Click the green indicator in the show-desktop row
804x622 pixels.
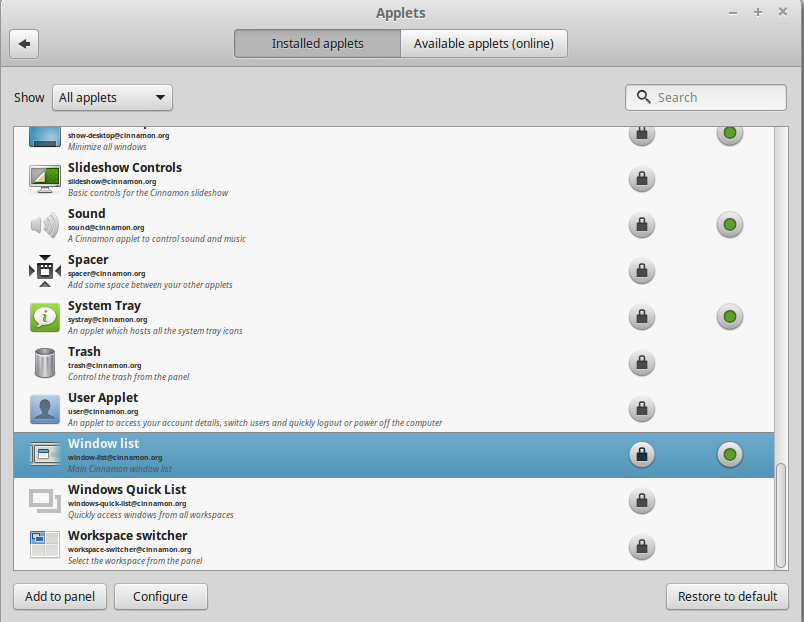click(730, 134)
